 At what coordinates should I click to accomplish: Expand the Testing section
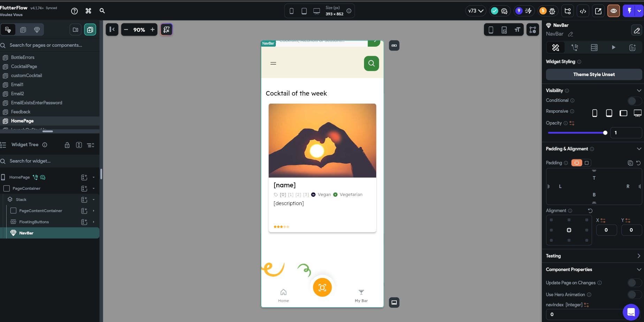pyautogui.click(x=639, y=256)
